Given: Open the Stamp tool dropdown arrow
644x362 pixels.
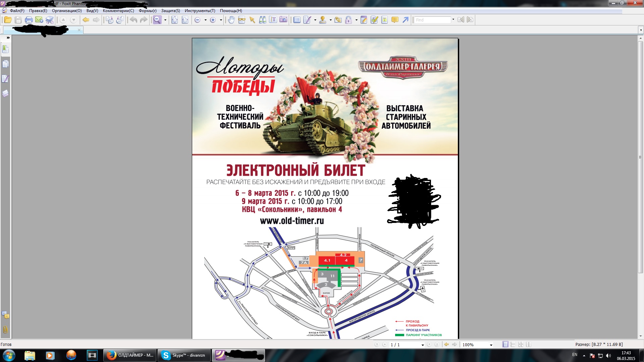Looking at the screenshot, I should tap(330, 20).
